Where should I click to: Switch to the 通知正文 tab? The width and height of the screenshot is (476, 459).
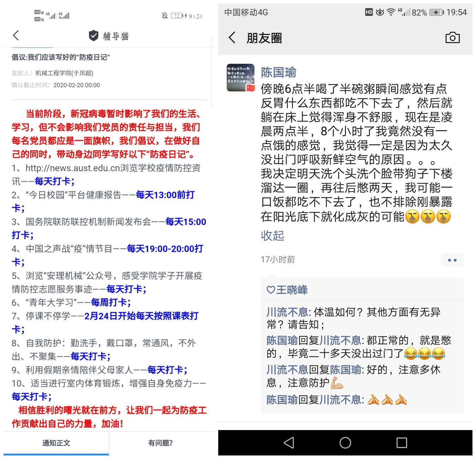click(x=56, y=443)
